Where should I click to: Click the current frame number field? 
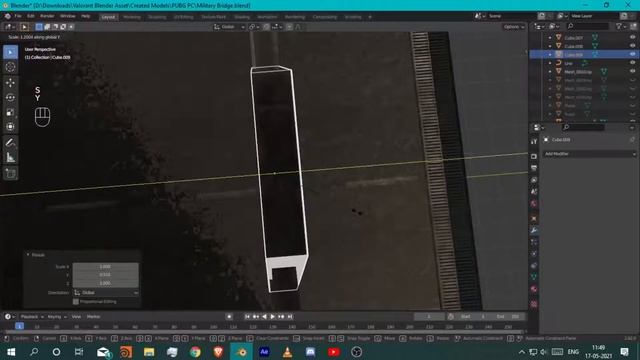point(429,316)
